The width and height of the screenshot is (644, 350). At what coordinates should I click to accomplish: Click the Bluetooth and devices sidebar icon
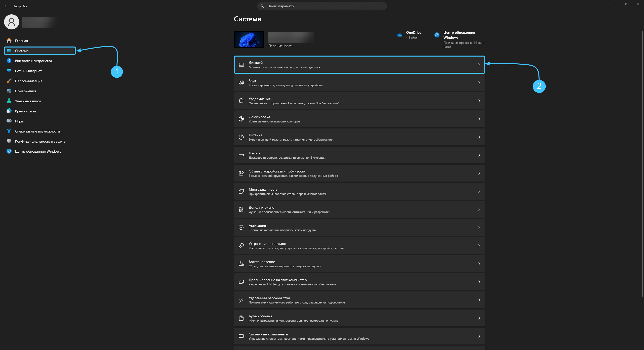pos(9,61)
